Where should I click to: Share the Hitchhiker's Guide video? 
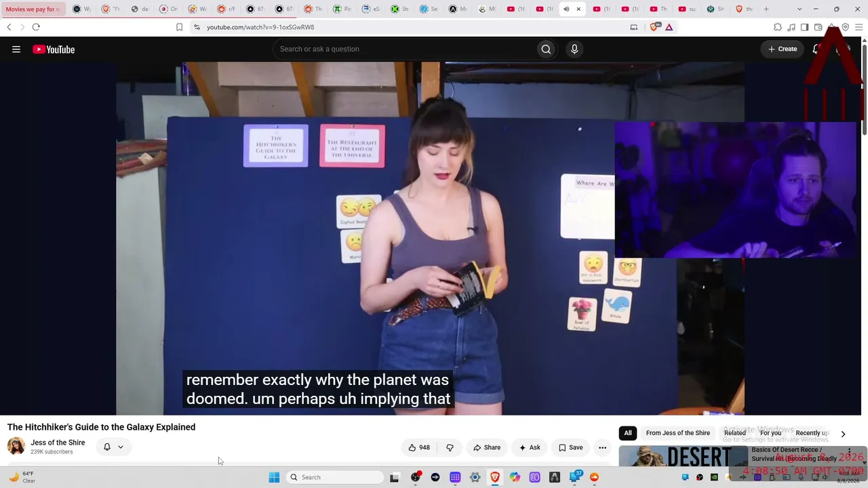point(487,447)
